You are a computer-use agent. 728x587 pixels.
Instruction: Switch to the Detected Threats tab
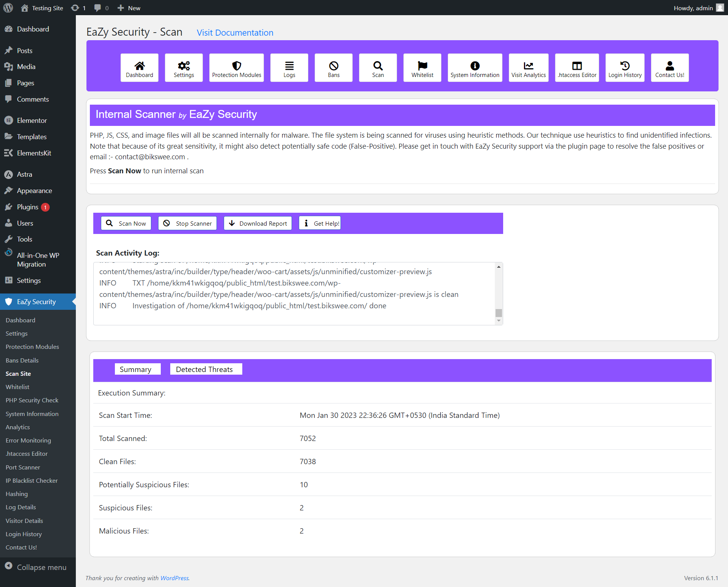tap(206, 369)
